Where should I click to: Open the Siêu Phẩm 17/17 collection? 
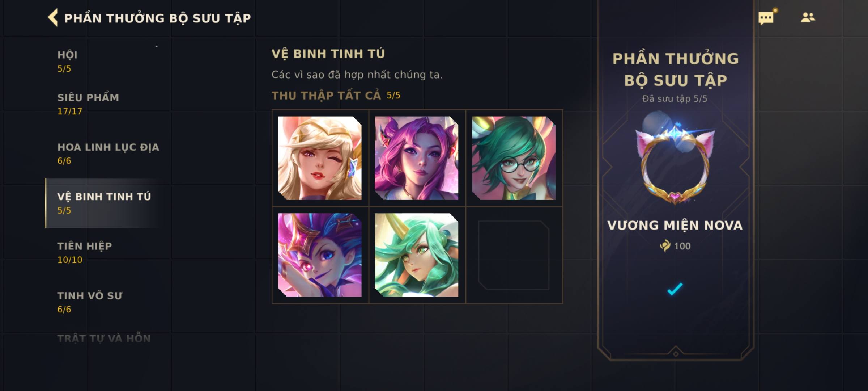[x=105, y=104]
